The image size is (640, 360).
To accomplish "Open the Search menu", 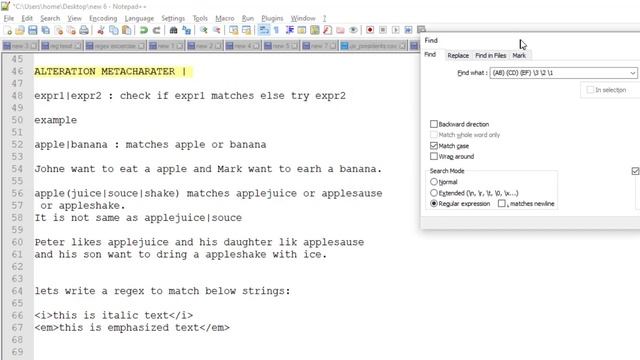I will (50, 18).
